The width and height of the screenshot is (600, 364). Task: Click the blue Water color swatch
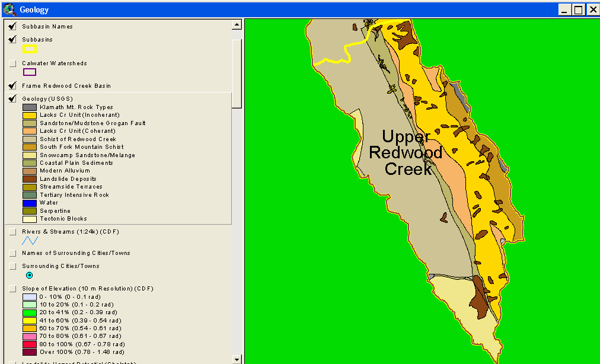coord(30,203)
